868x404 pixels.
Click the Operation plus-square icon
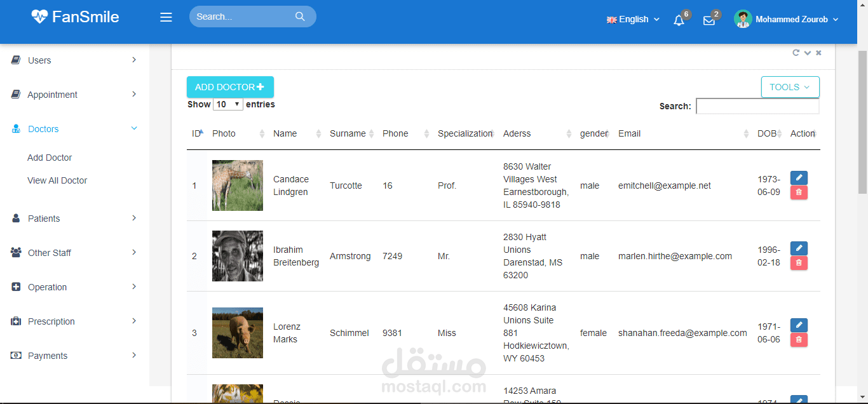tap(16, 286)
